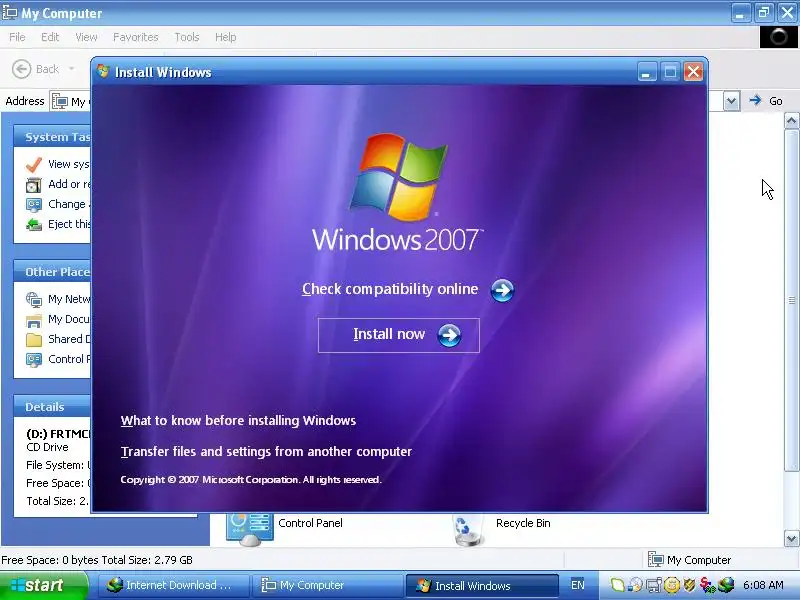Screen dimensions: 800x600
Task: Expand the Address bar dropdown
Action: pyautogui.click(x=731, y=101)
